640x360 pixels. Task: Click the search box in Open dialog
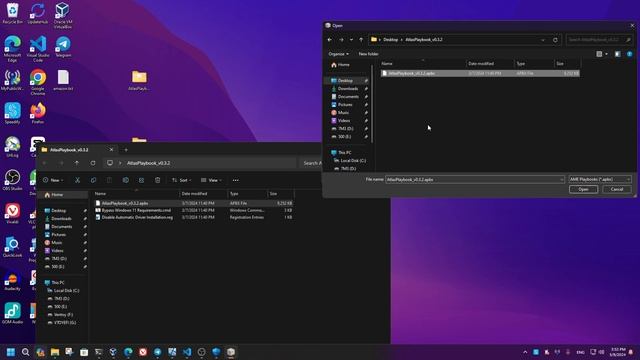(598, 40)
